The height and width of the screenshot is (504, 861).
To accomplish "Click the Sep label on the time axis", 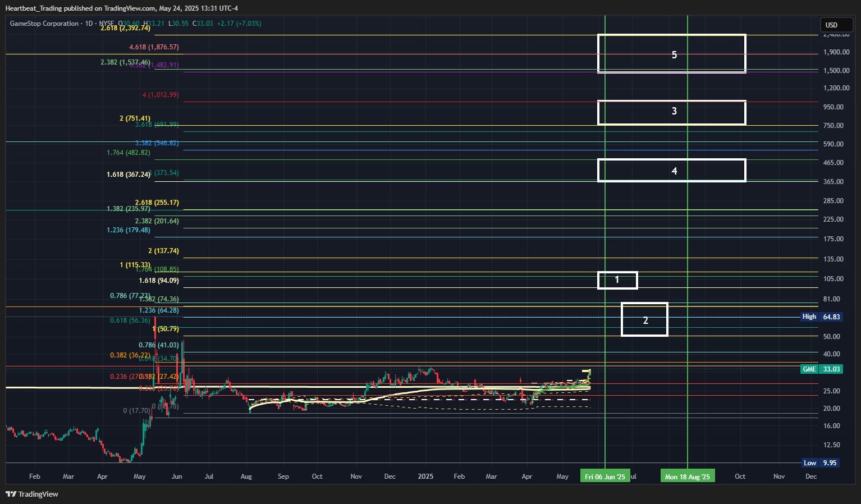I will 283,476.
